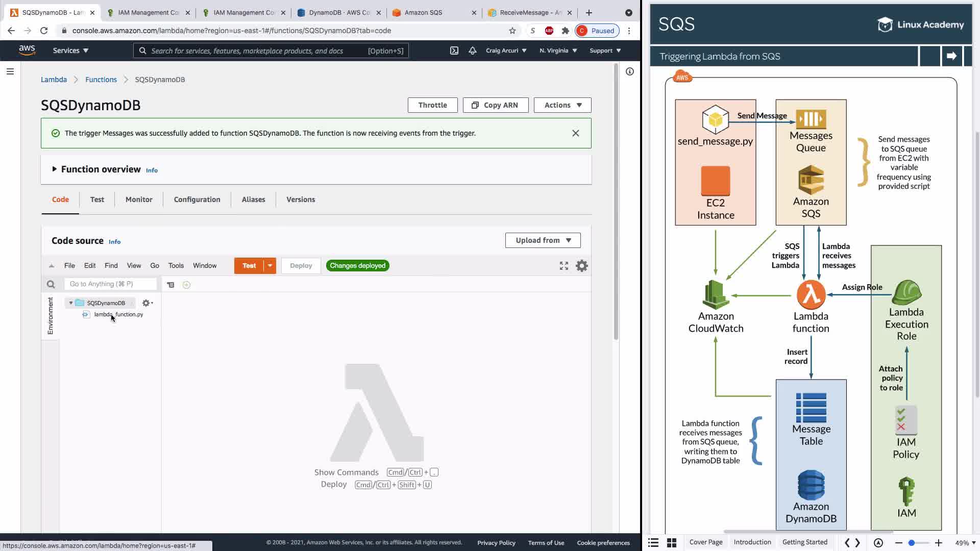Viewport: 980px width, 551px height.
Task: Toggle fullscreen mode for code editor
Action: point(563,266)
